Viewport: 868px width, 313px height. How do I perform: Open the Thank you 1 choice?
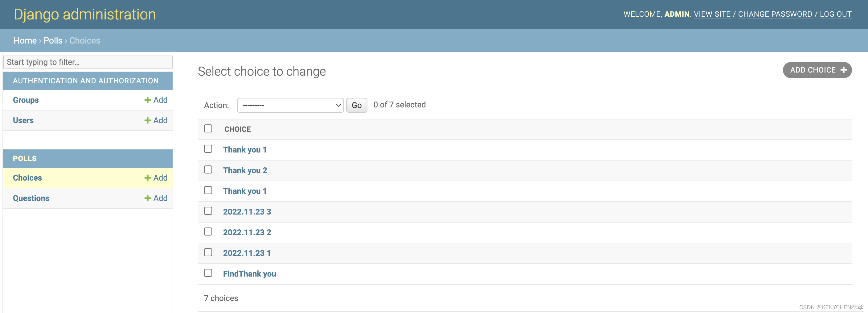tap(245, 149)
